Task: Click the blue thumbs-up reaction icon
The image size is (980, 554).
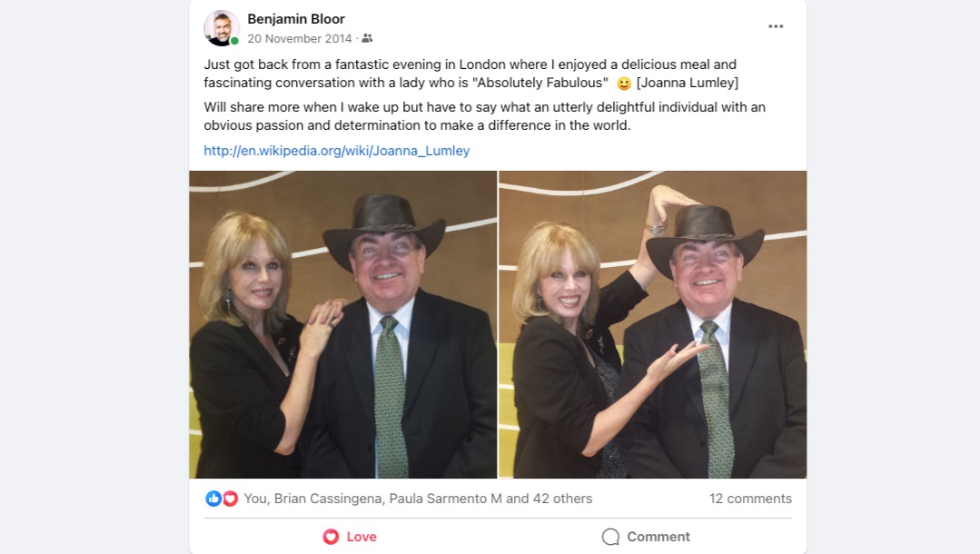Action: [x=213, y=499]
